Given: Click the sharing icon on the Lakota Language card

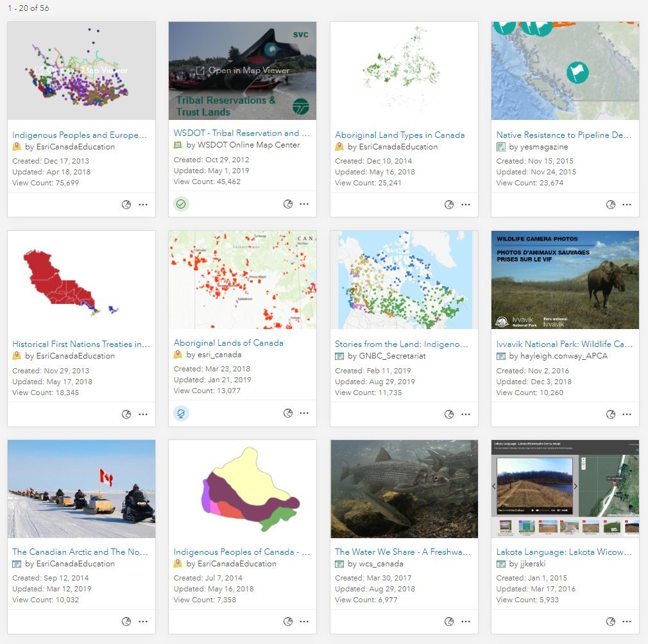Looking at the screenshot, I should pyautogui.click(x=610, y=622).
